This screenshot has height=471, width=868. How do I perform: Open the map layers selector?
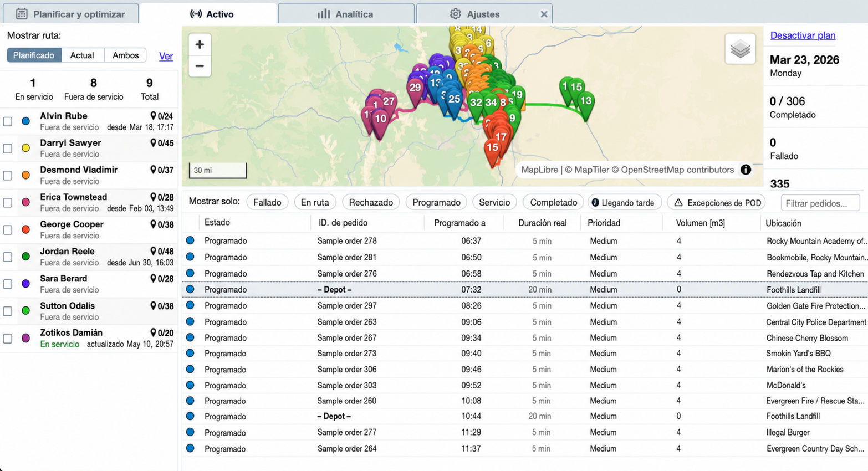click(740, 49)
